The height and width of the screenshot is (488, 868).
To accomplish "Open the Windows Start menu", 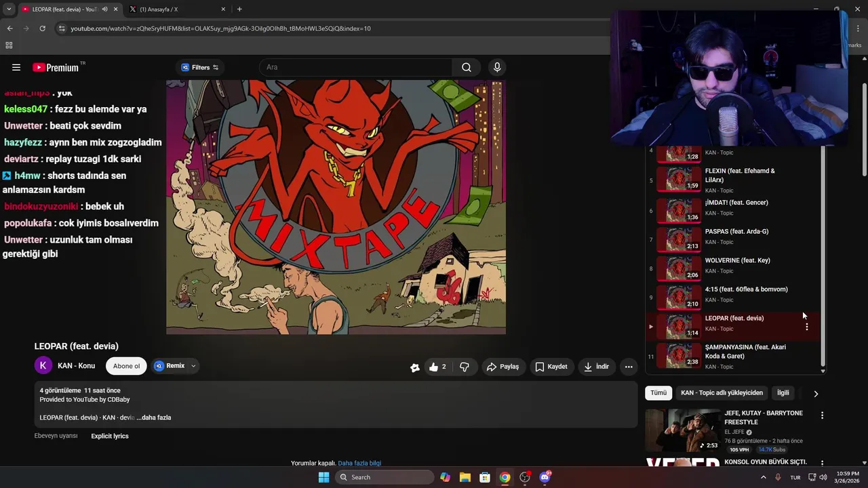I will click(x=323, y=477).
